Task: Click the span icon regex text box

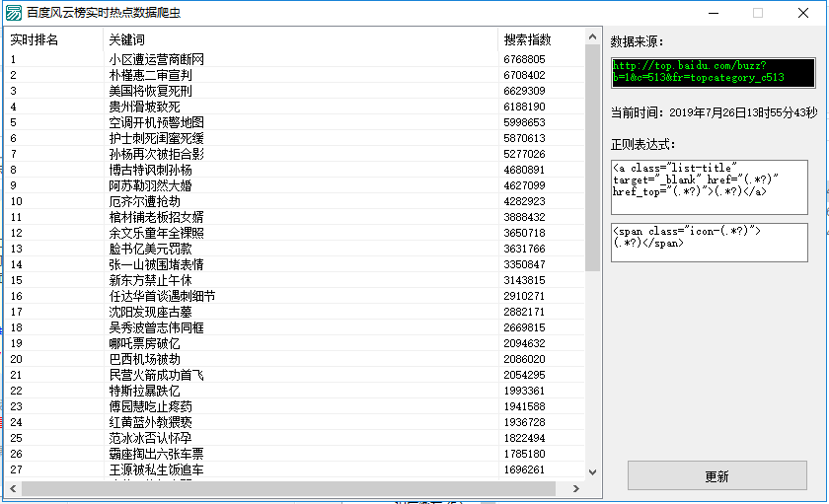Action: click(x=709, y=243)
